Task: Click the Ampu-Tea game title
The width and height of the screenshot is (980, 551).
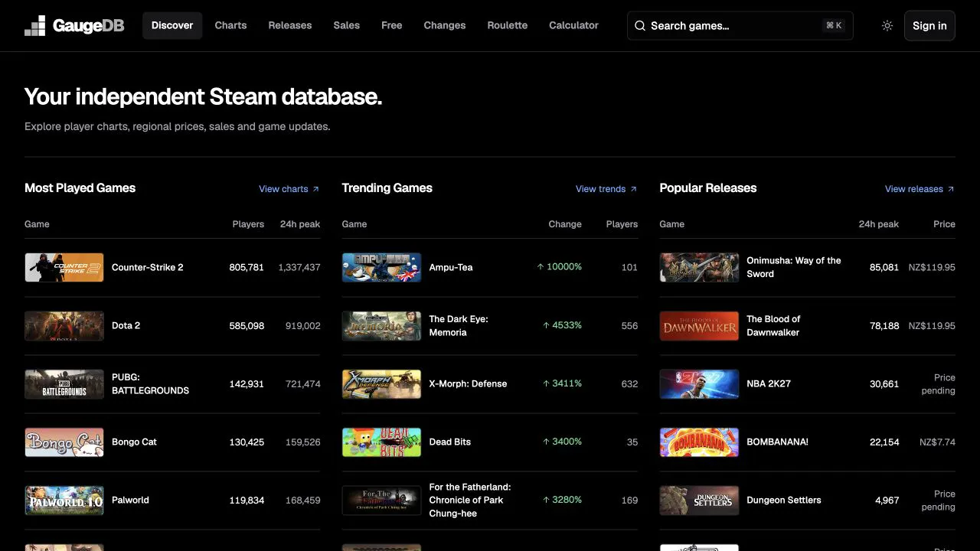Action: click(451, 267)
